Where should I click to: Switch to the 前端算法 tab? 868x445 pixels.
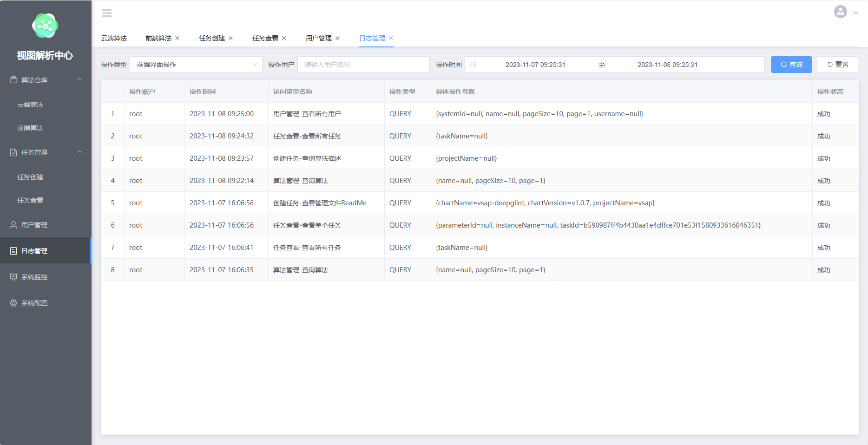pos(158,38)
